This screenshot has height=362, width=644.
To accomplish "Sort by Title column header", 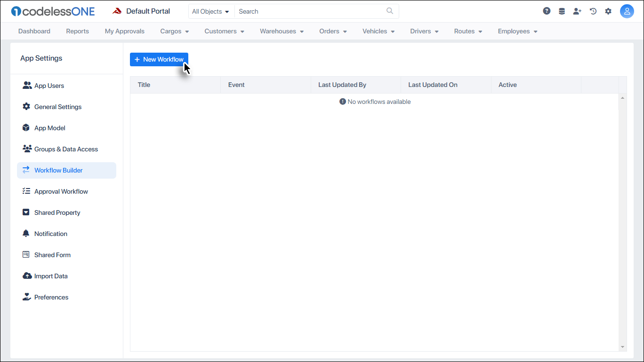I will (175, 85).
